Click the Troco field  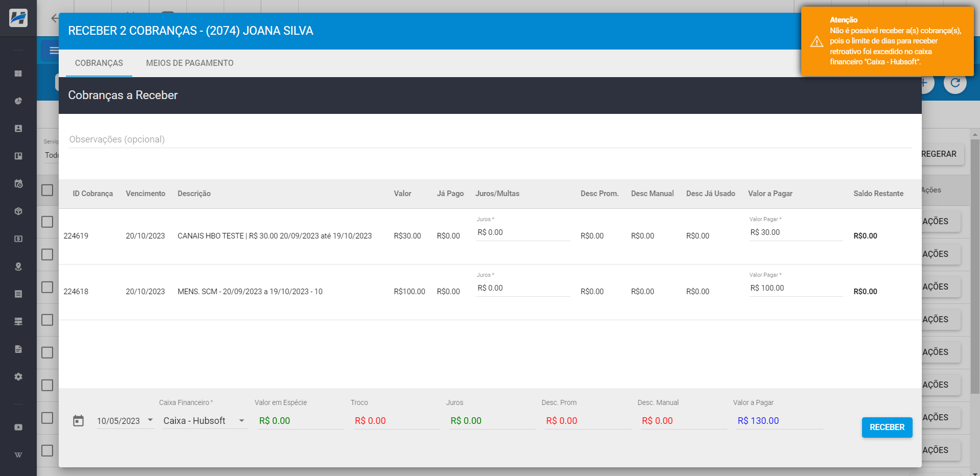(x=397, y=421)
